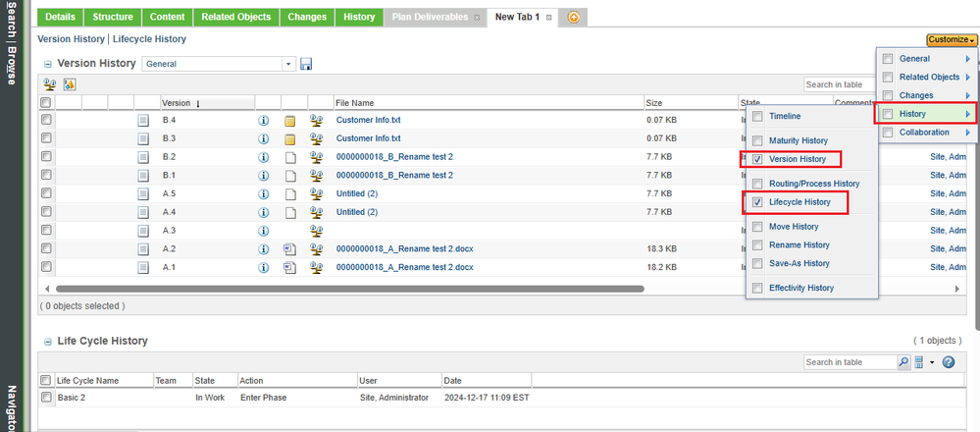Close the New Tab 1 tab
This screenshot has height=432, width=980.
(548, 18)
